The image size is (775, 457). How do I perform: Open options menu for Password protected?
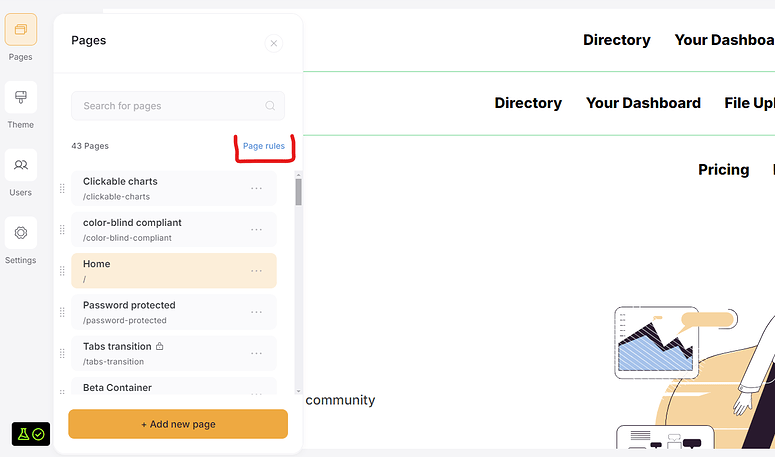pos(256,312)
